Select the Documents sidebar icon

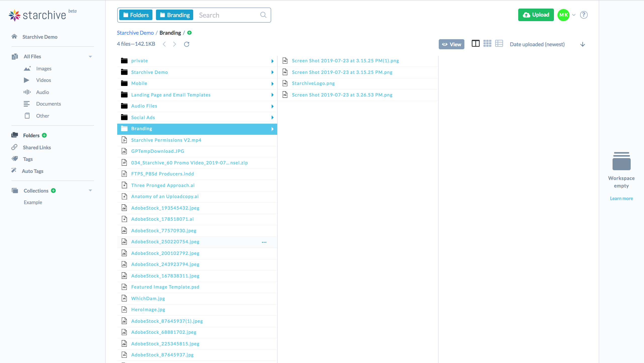click(x=27, y=104)
